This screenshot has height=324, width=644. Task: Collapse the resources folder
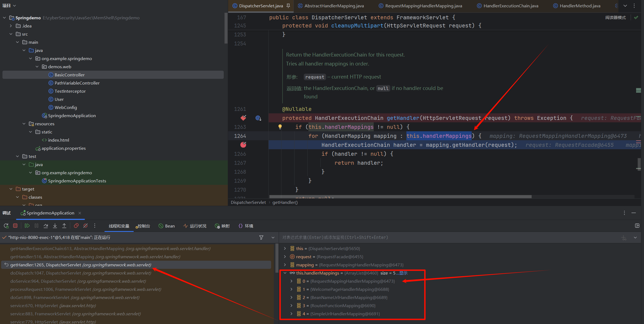(x=24, y=124)
